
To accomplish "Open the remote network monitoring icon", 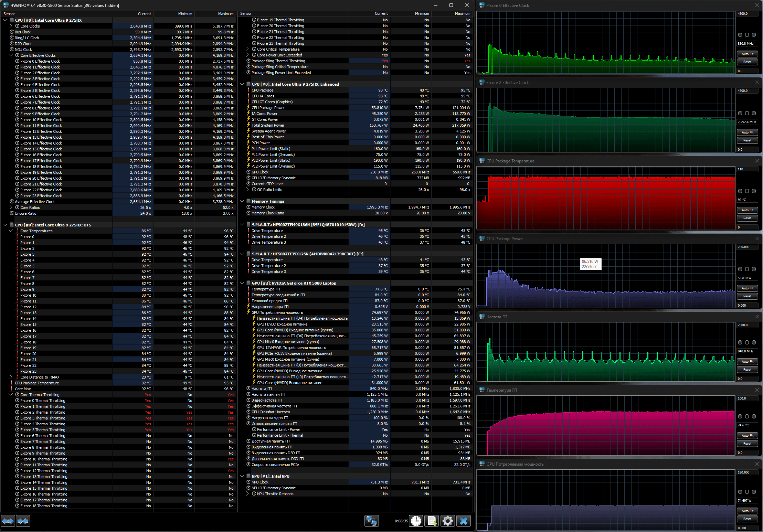I will pyautogui.click(x=372, y=521).
